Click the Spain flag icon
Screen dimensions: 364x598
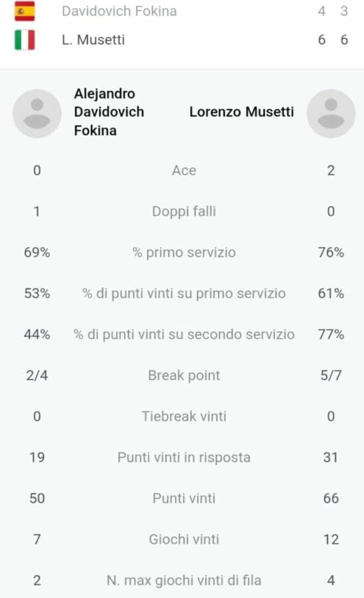(25, 11)
